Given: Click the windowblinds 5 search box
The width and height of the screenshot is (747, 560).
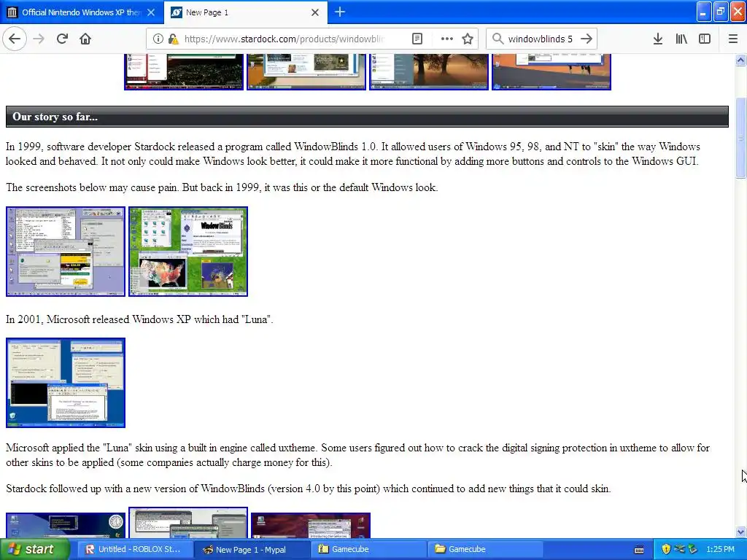Looking at the screenshot, I should click(x=541, y=39).
